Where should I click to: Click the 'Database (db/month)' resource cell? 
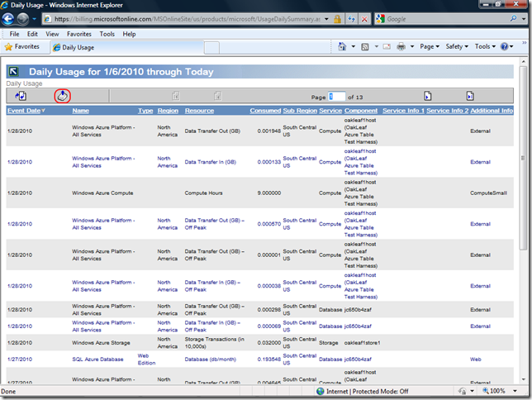click(x=211, y=360)
